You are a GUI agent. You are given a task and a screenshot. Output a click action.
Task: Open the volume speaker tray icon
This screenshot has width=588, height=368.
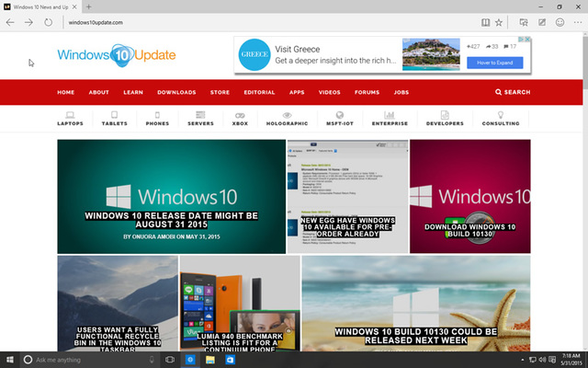(x=542, y=360)
